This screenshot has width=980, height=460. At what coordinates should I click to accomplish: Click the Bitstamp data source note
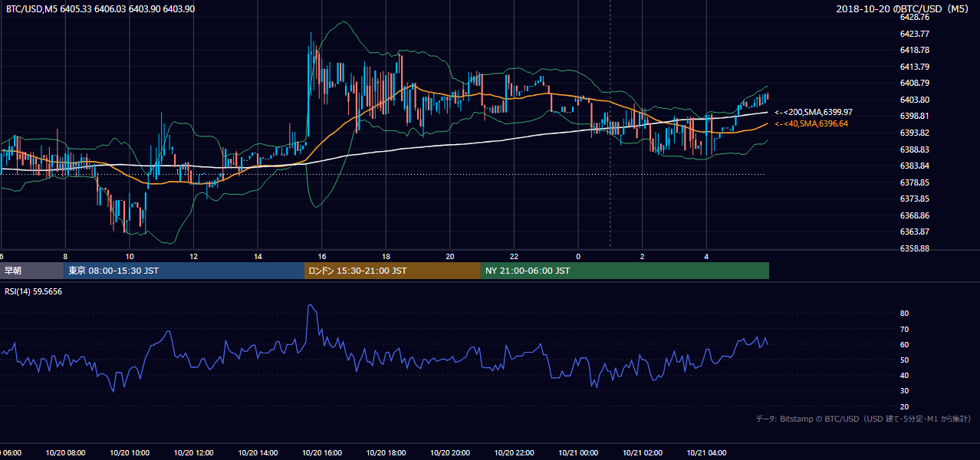(863, 419)
